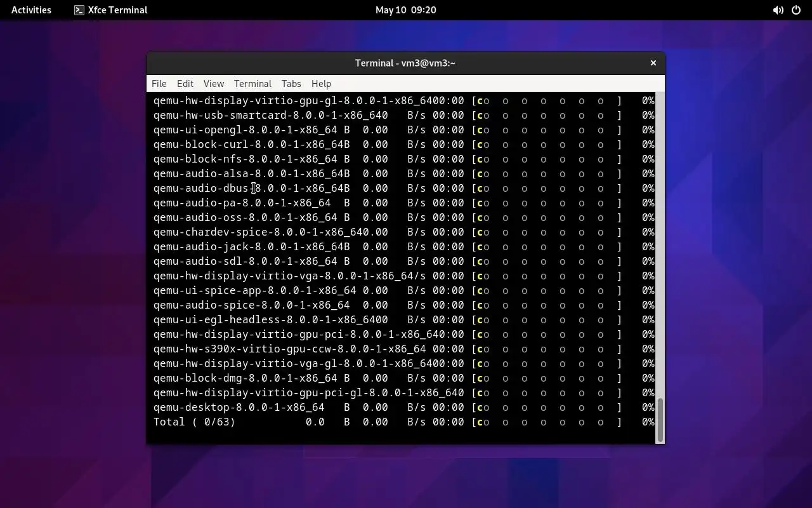Click the qemu-audio-dbus-8.0.0-1-x86_64 line

(403, 189)
